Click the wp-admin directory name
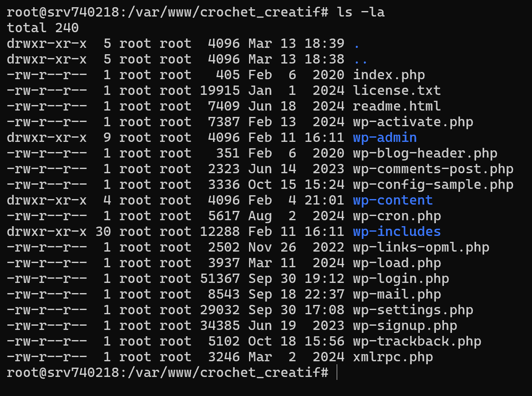The height and width of the screenshot is (396, 532). click(385, 138)
